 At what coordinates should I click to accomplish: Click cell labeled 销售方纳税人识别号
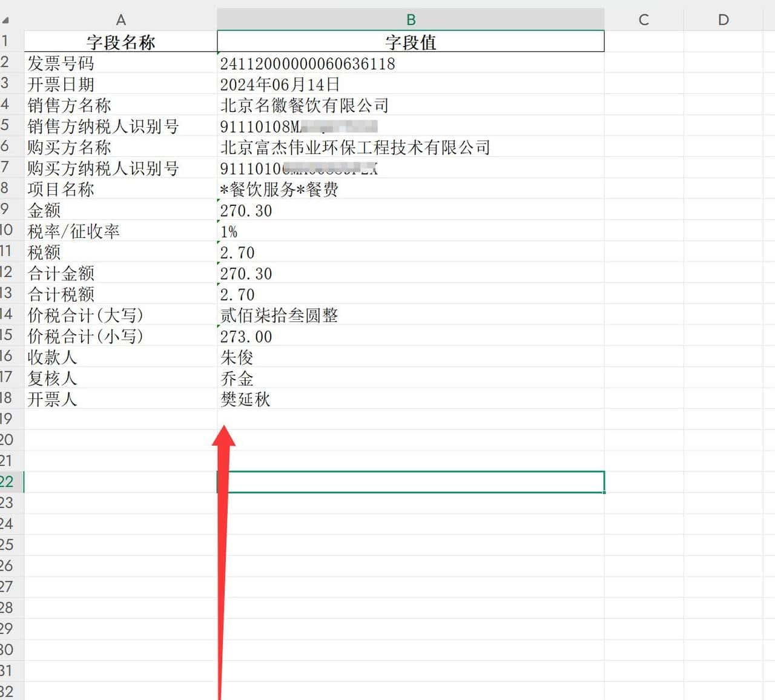(120, 126)
